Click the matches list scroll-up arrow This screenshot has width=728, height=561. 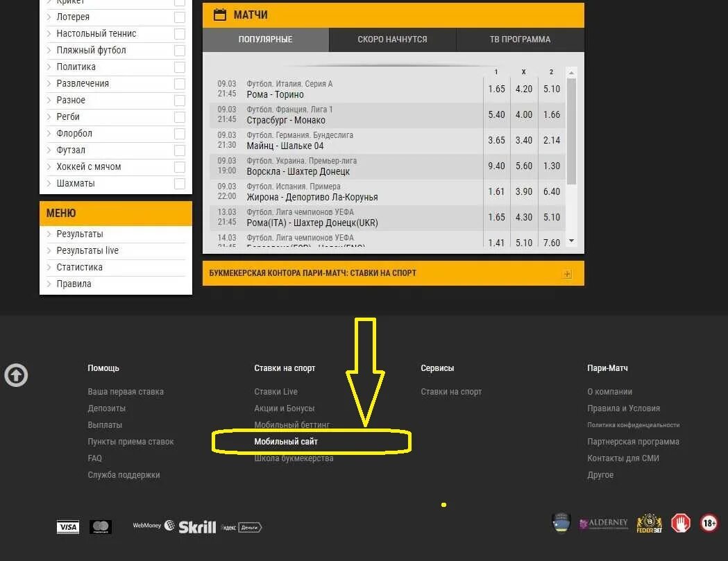point(572,73)
